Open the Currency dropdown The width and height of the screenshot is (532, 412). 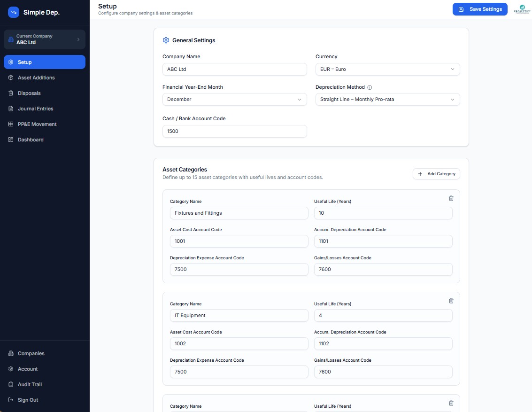pyautogui.click(x=387, y=69)
